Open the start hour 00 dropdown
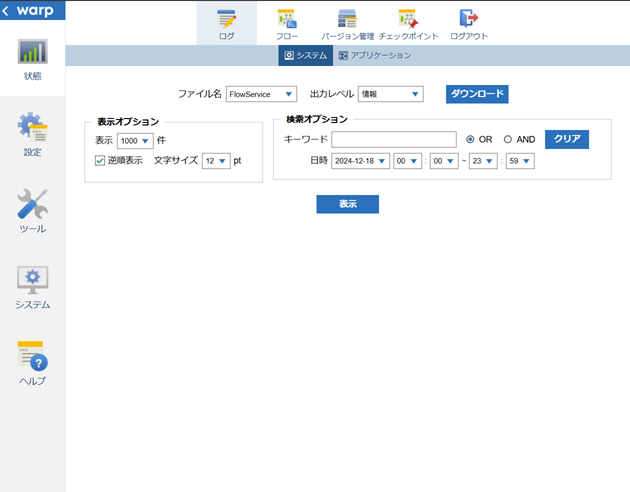This screenshot has height=492, width=630. 407,161
